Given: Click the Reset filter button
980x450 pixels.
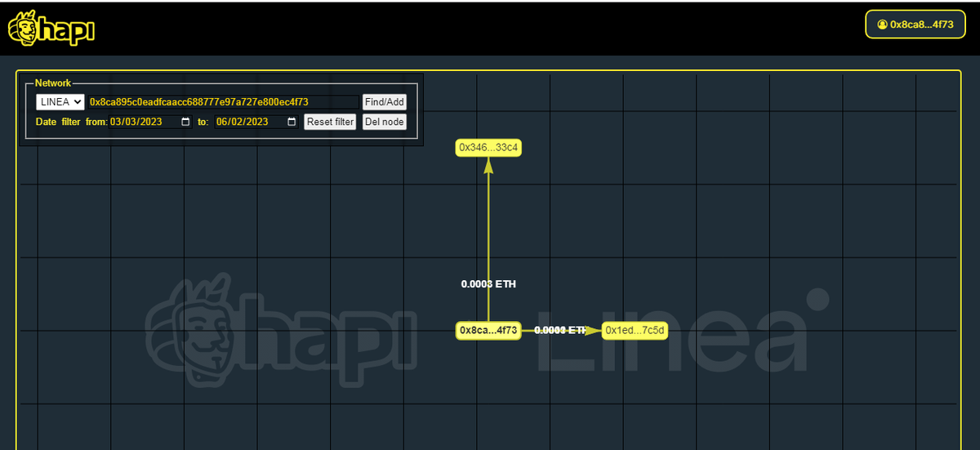Looking at the screenshot, I should pos(330,122).
